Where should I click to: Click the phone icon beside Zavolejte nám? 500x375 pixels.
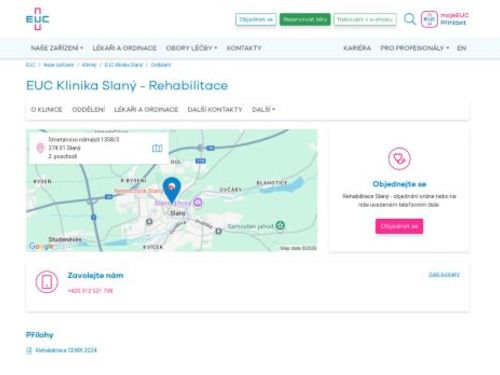[47, 282]
